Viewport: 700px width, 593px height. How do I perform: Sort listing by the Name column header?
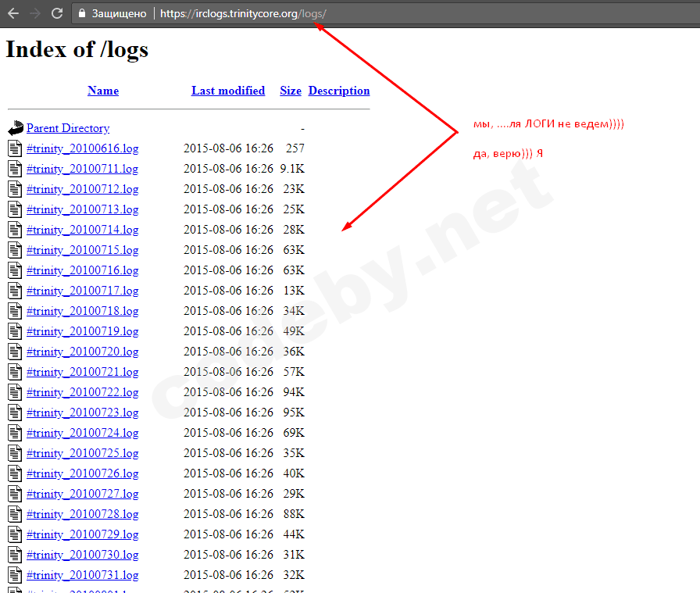[103, 91]
